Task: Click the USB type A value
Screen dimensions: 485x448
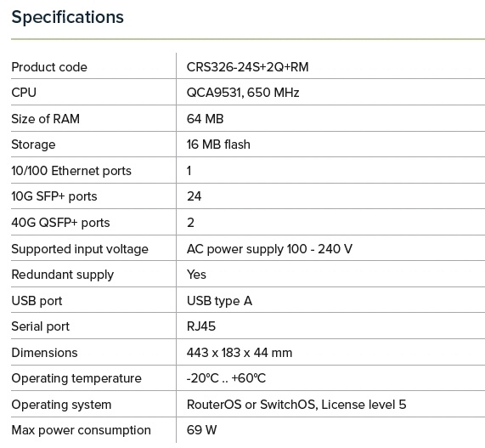Action: [x=219, y=301]
